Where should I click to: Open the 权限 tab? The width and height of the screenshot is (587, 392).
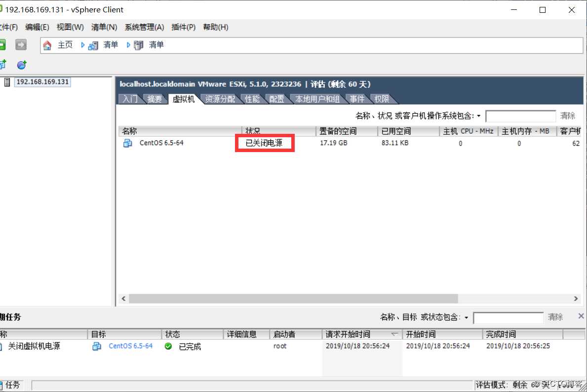tap(382, 99)
